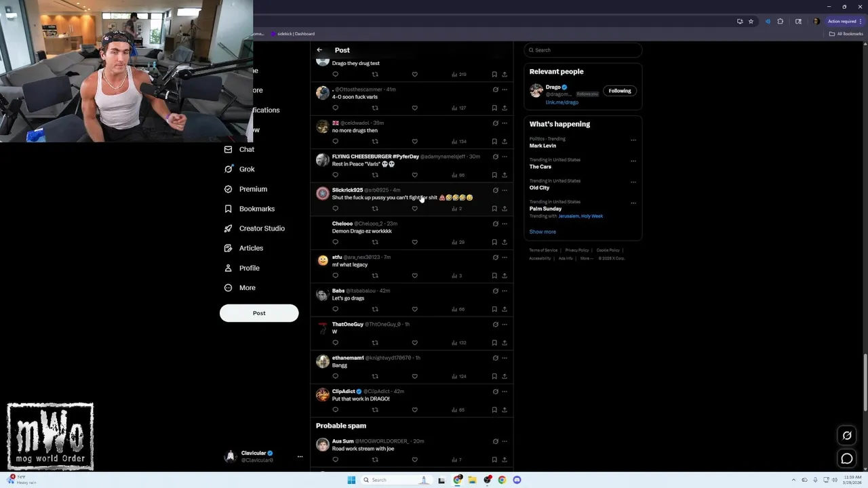Open File Explorer from the taskbar
This screenshot has width=868, height=488.
pyautogui.click(x=472, y=480)
